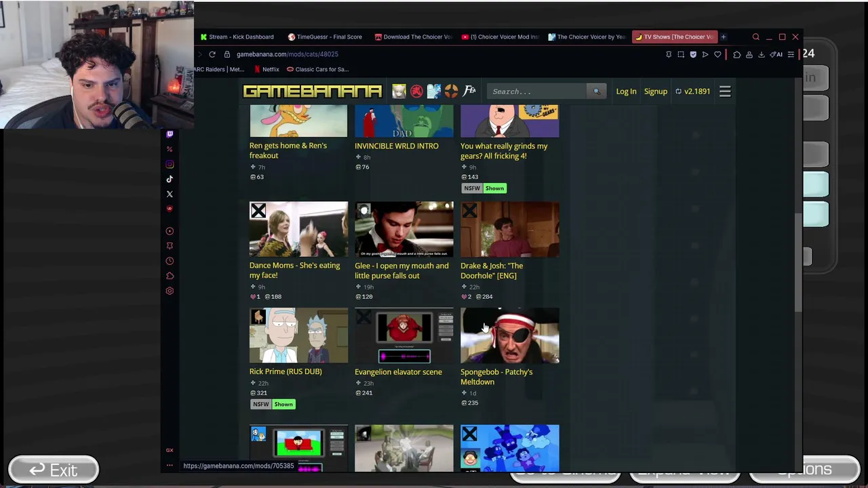This screenshot has width=868, height=488.
Task: Click the snapshot icon in the address bar
Action: (x=681, y=54)
